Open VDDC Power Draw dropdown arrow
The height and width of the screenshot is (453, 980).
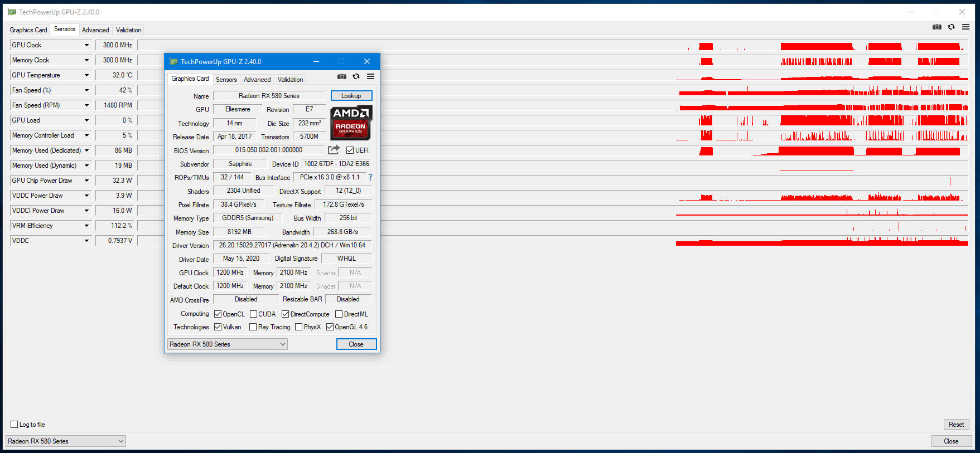pos(86,196)
